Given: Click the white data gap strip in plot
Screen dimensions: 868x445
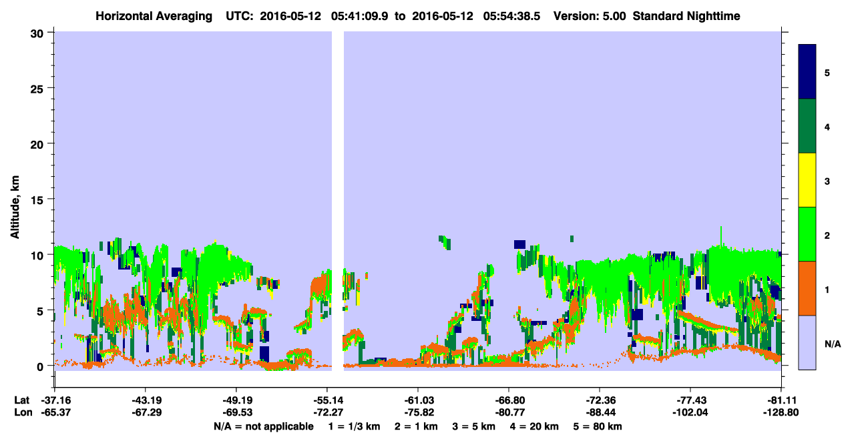Looking at the screenshot, I should pyautogui.click(x=337, y=200).
